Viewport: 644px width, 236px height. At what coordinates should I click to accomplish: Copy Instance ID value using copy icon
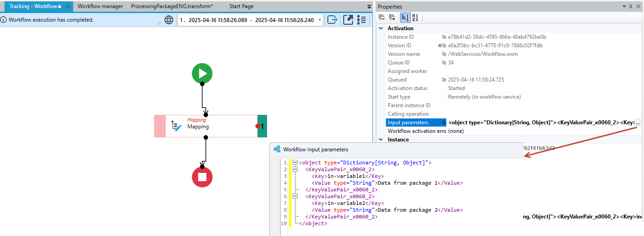444,37
